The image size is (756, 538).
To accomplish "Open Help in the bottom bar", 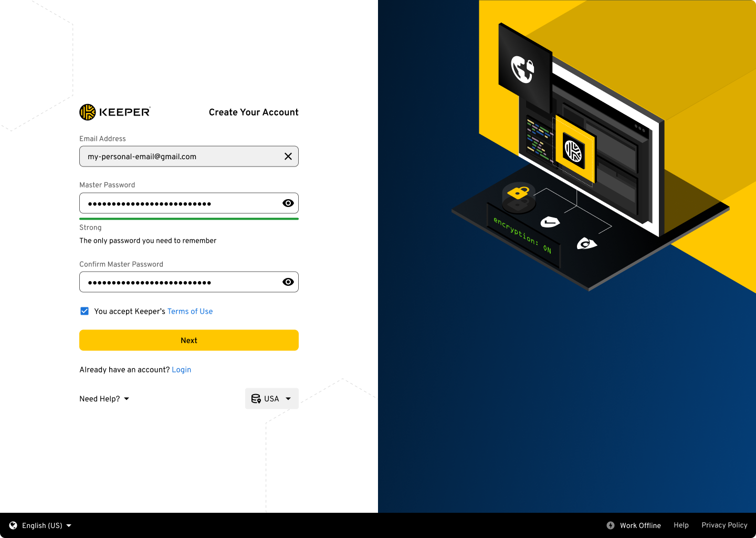I will (x=681, y=525).
